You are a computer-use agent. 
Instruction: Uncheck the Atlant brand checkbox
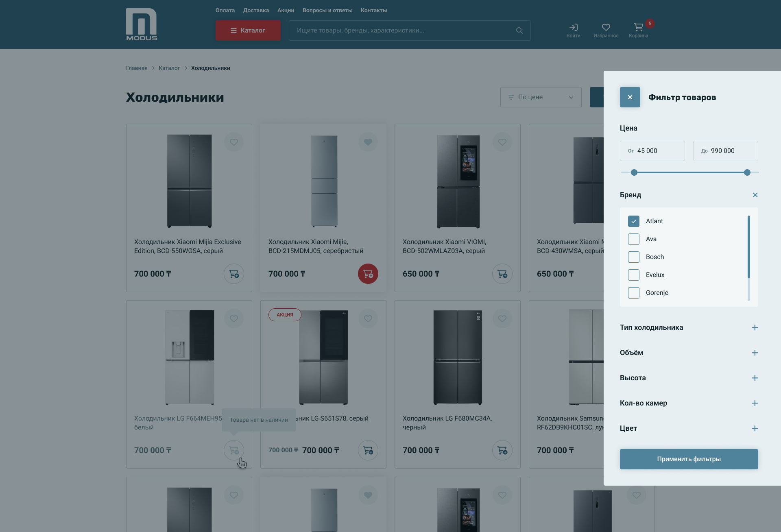(x=633, y=221)
